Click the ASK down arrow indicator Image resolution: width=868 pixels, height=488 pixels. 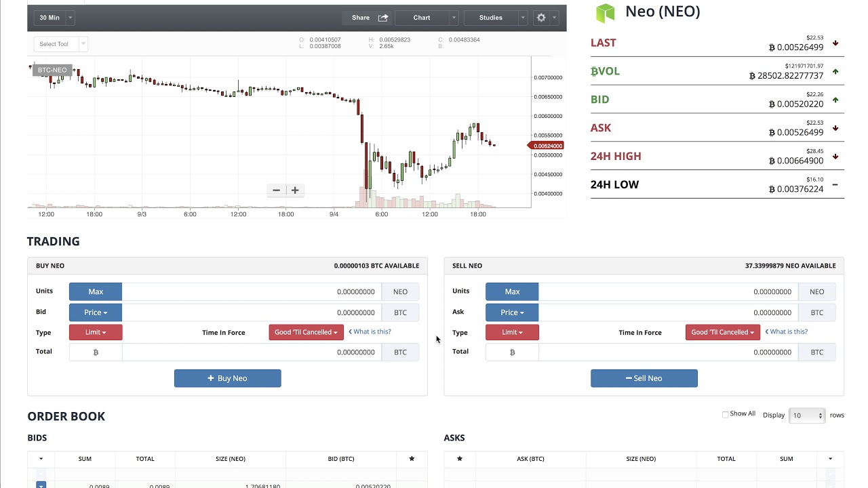[835, 128]
